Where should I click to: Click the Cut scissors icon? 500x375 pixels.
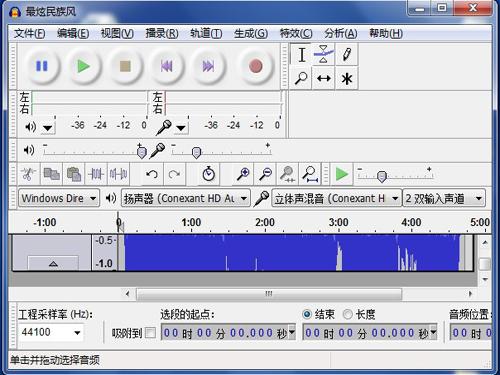click(x=28, y=174)
